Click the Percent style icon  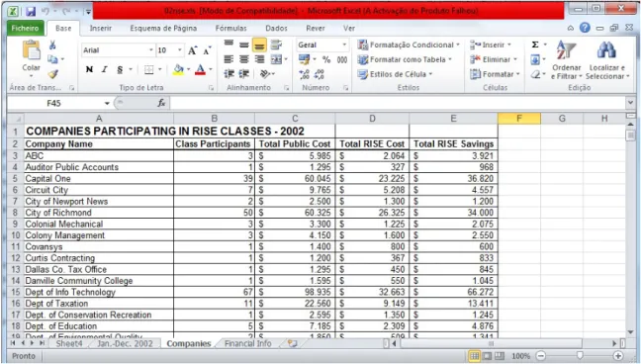[326, 59]
